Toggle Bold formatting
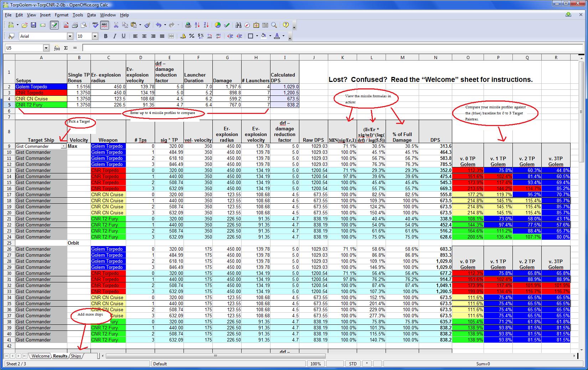Viewport: 588px width, 370px height. (105, 36)
